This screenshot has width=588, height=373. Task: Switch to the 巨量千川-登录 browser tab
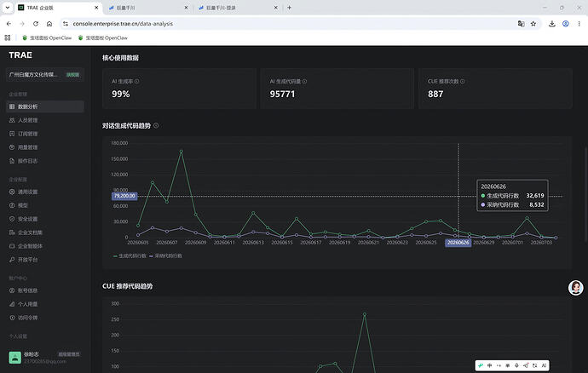pos(238,8)
